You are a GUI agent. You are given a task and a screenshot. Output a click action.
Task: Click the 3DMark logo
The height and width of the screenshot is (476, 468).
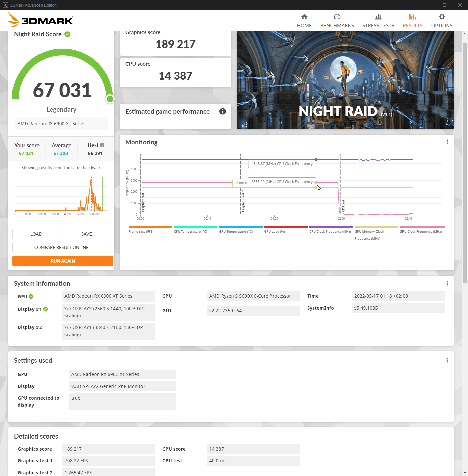tap(40, 20)
